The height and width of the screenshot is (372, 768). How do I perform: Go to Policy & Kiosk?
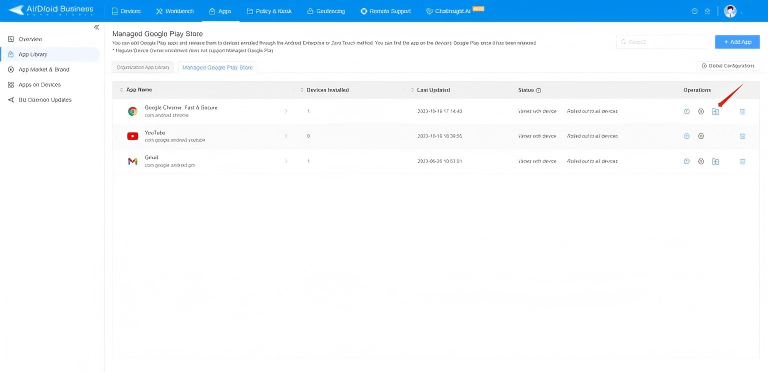point(269,11)
